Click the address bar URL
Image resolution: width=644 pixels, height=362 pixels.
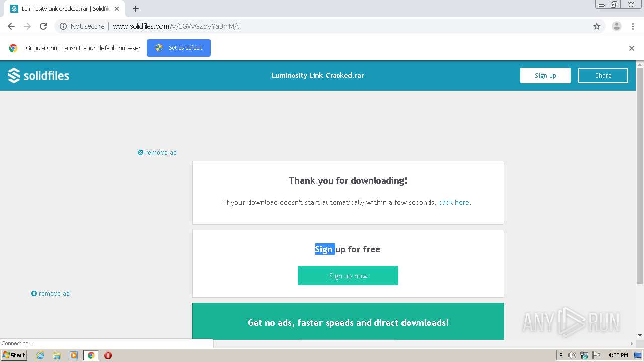[x=177, y=26]
